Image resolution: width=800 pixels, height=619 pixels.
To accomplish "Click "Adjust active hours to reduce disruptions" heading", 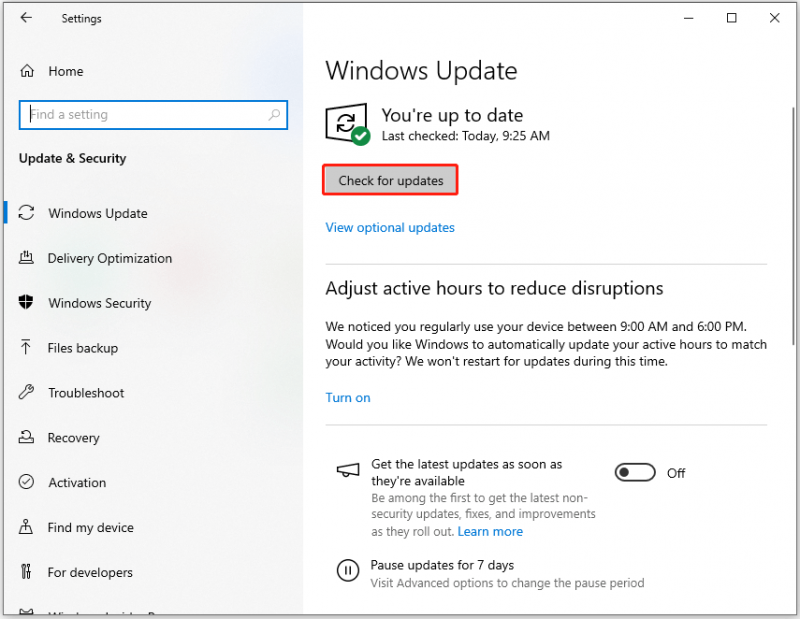I will (x=494, y=288).
